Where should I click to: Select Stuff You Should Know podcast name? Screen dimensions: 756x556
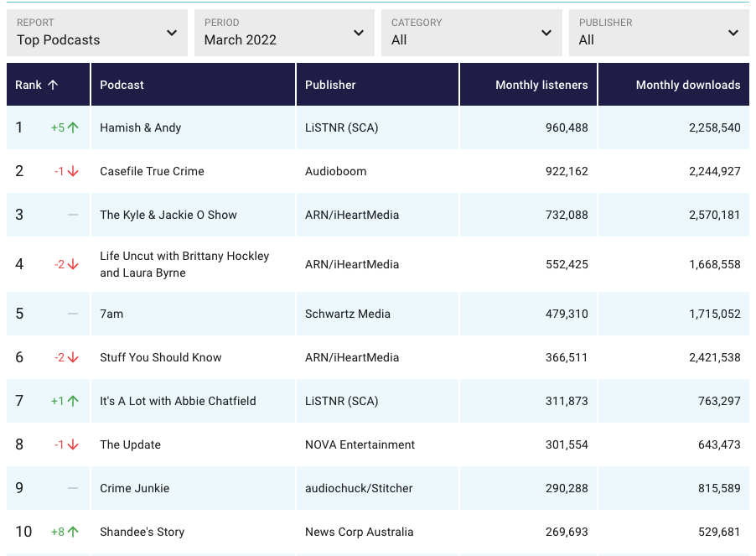click(161, 357)
